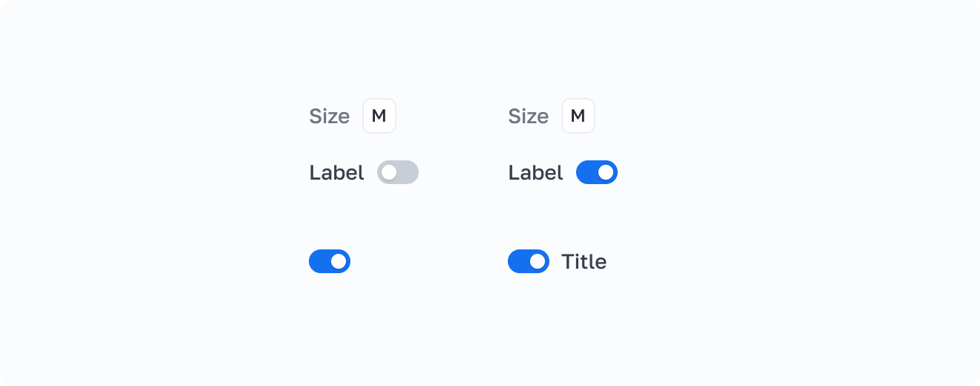Click blue track of the unlabeled switch
Screen dimensions: 980x386
click(318, 261)
